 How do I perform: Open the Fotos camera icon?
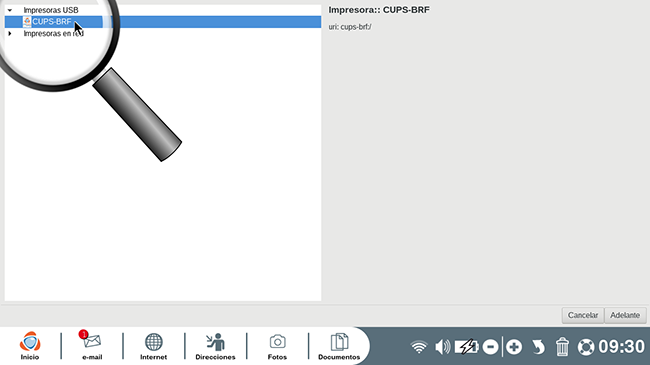coord(277,345)
